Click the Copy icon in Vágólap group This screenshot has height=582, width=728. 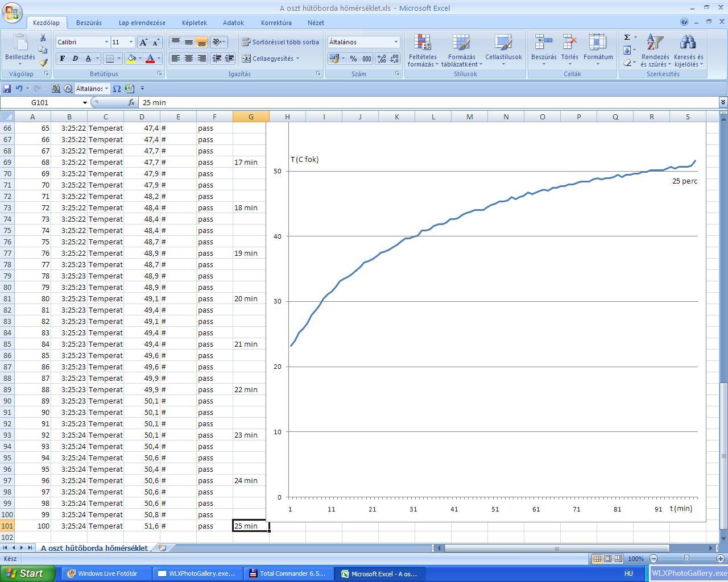43,50
